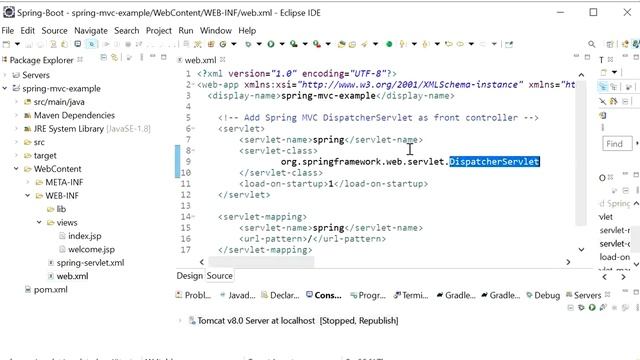
Task: Maximize the bottom Servers panel
Action: pyautogui.click(x=636, y=292)
